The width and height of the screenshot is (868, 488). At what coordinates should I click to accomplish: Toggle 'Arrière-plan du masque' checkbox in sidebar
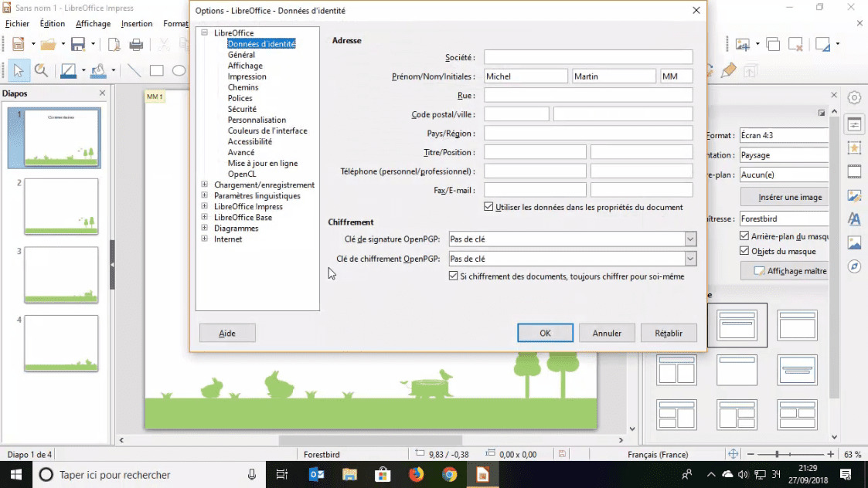pos(744,236)
